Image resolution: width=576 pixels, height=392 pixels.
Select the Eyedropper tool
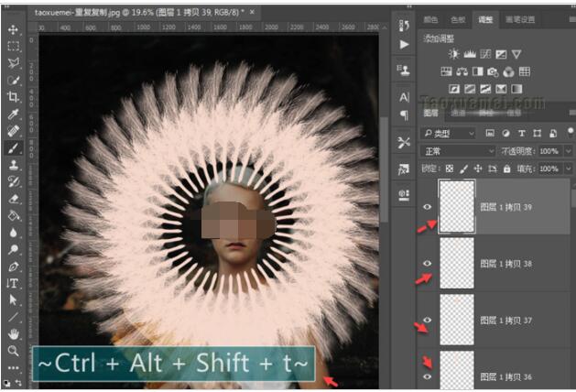(x=13, y=114)
